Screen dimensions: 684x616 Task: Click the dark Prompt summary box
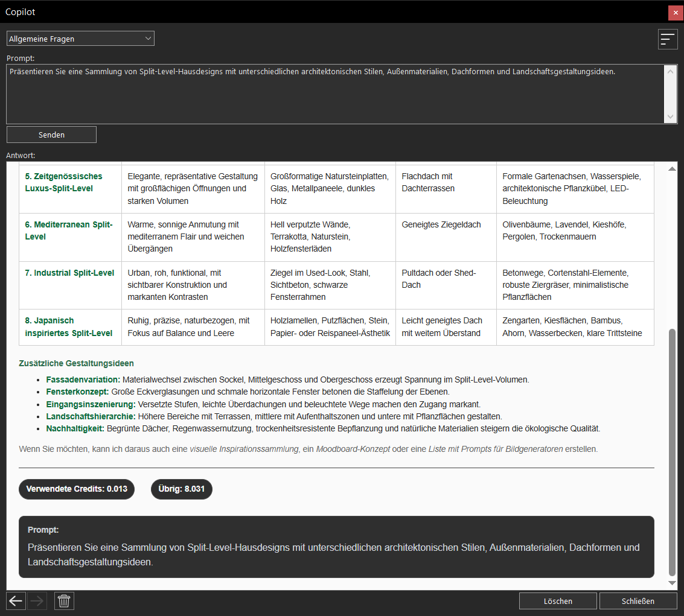tap(336, 547)
